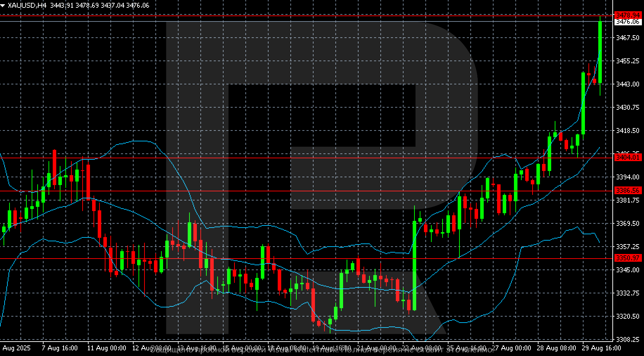Click the 7 Aug 16:00 time label
Screen dimensions: 644x356
point(60,348)
